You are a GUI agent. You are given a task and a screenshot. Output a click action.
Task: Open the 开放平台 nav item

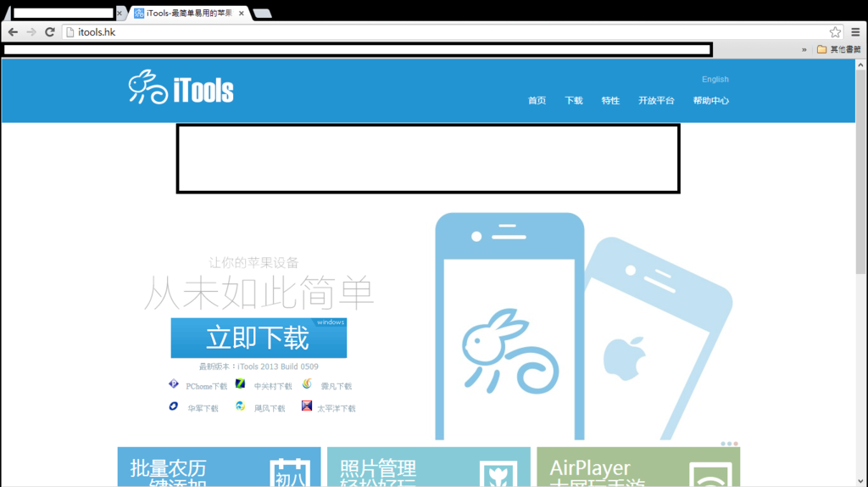coord(657,100)
